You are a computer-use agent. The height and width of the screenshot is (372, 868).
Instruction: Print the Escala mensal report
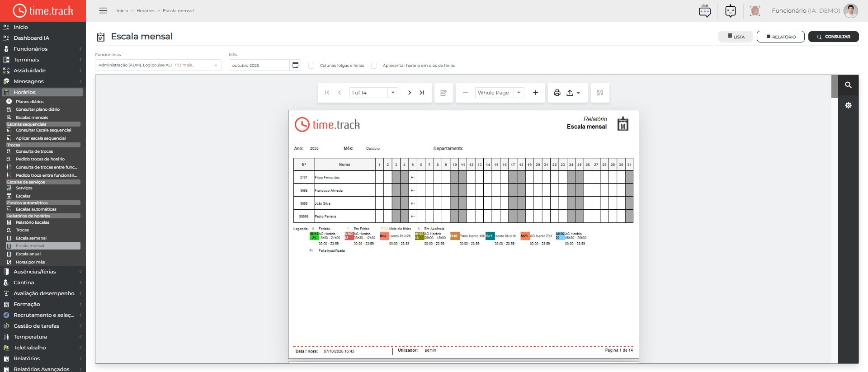[x=557, y=93]
